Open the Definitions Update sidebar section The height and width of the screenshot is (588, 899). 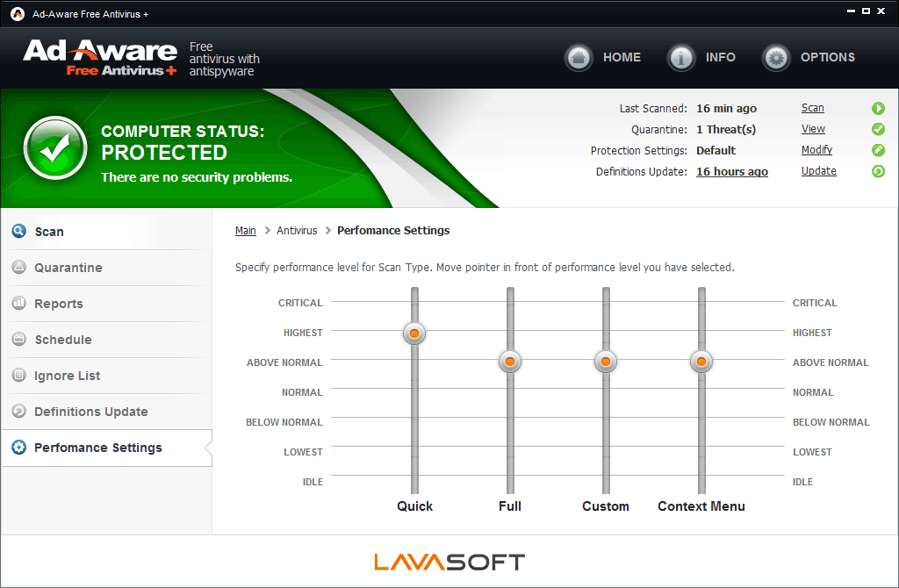[106, 412]
